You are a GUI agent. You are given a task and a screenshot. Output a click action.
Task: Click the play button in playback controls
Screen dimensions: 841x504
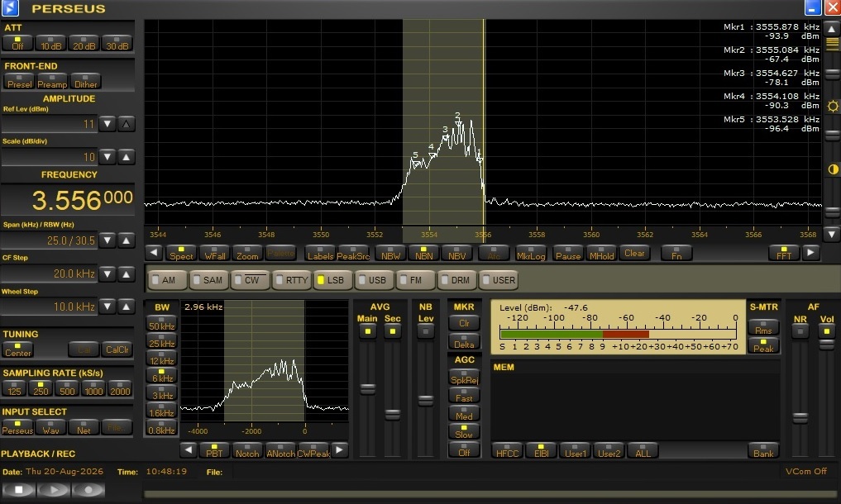point(53,489)
